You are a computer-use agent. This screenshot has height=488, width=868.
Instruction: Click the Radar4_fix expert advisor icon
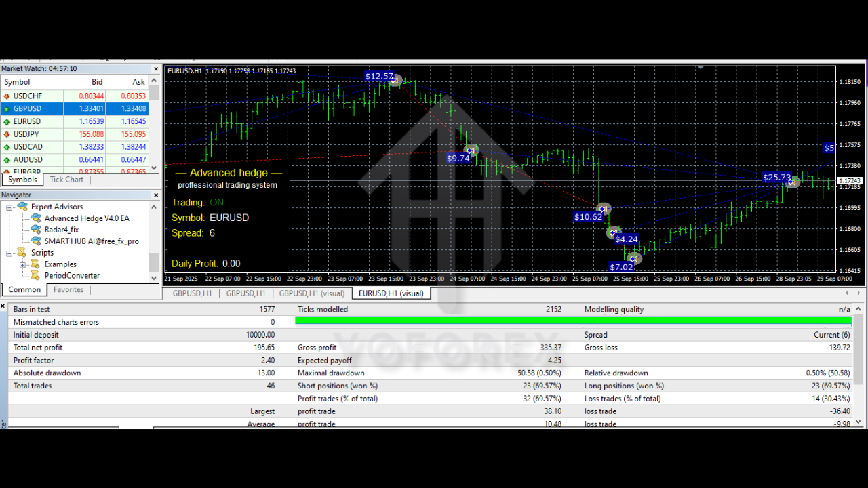(x=35, y=229)
